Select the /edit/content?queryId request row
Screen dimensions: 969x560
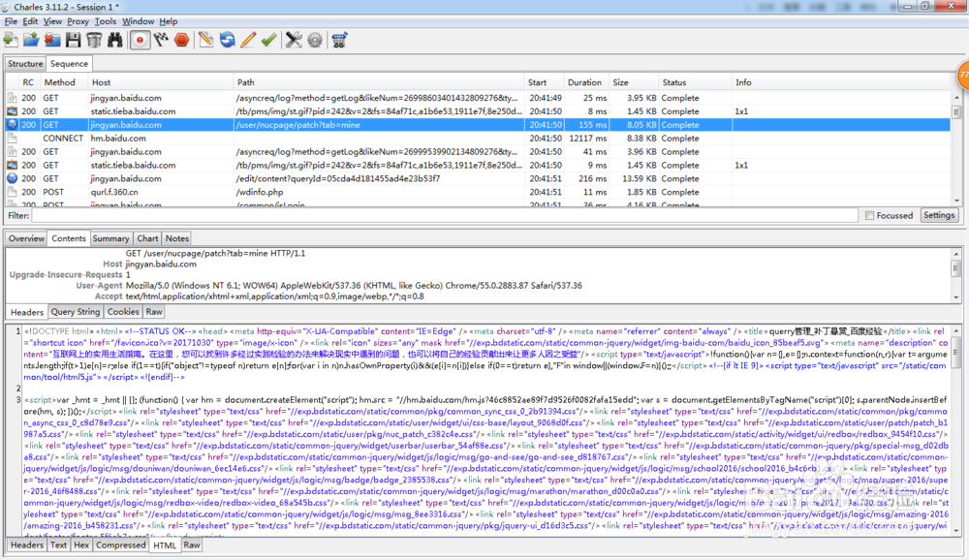click(478, 178)
